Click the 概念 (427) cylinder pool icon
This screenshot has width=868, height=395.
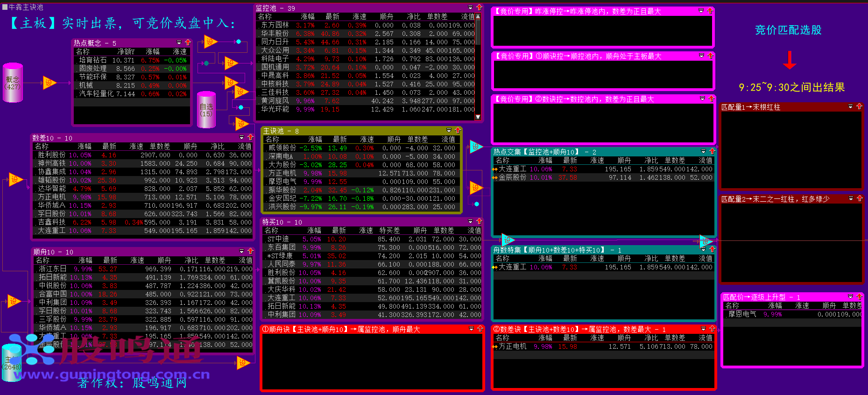13,83
